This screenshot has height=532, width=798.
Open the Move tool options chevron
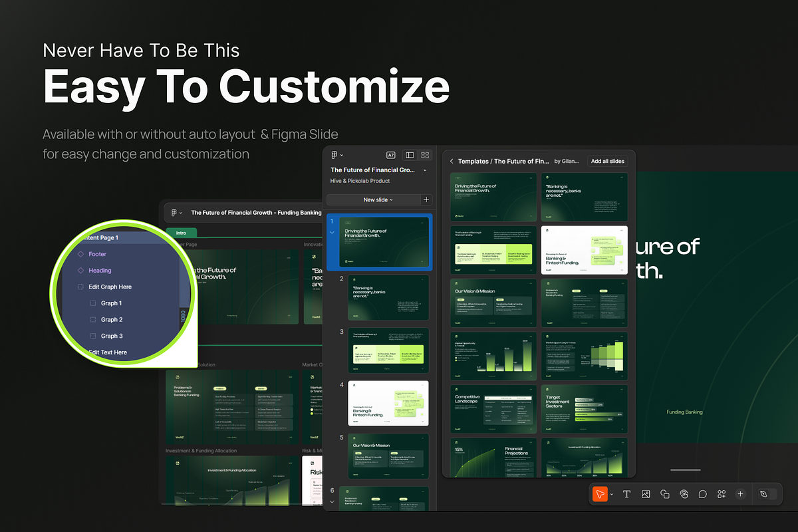click(612, 495)
